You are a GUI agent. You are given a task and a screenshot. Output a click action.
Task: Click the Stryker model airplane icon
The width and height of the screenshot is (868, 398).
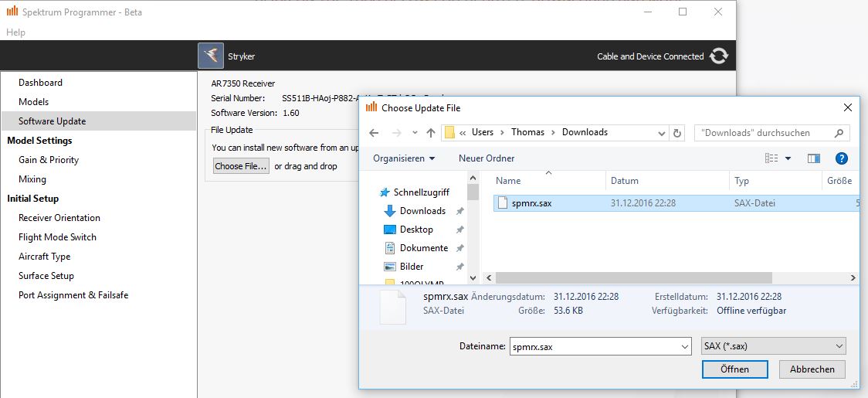click(x=211, y=56)
